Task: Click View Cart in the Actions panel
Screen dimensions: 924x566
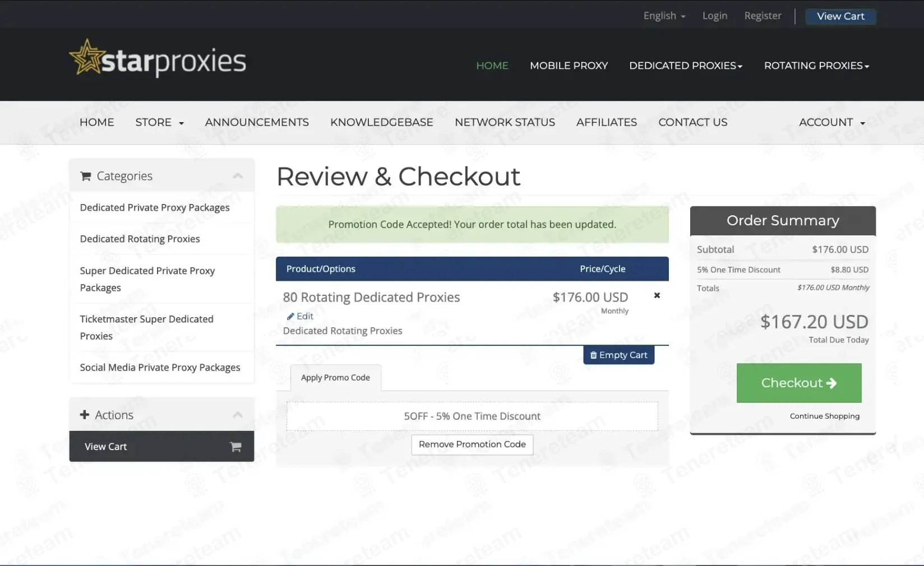Action: [x=161, y=446]
